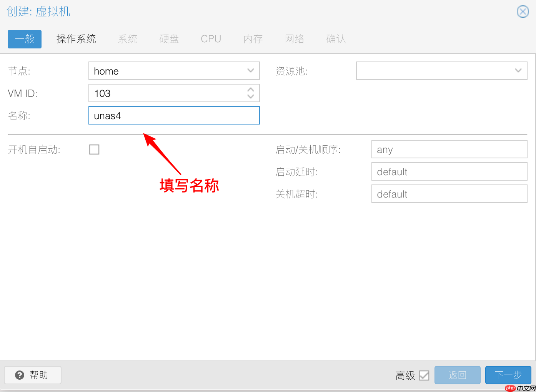Screen dimensions: 536x392
Task: Uncheck the 高级 checkbox
Action: pyautogui.click(x=424, y=375)
